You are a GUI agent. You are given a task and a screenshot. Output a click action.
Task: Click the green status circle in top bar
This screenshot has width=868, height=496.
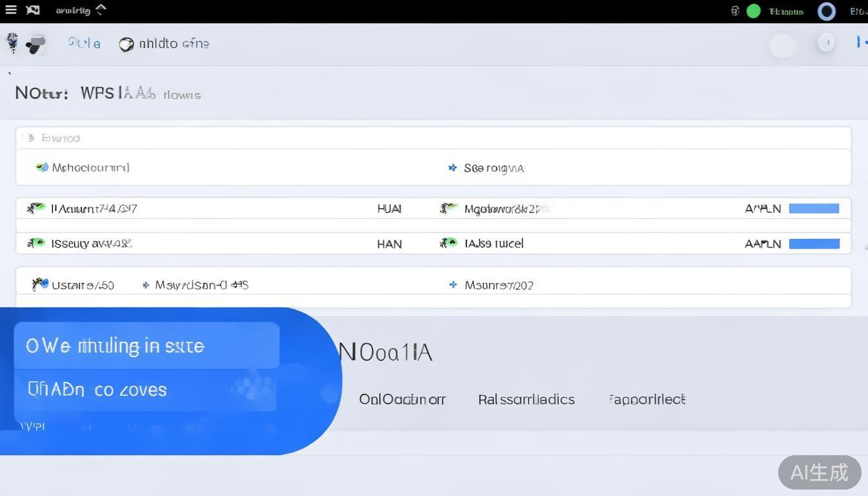tap(753, 11)
